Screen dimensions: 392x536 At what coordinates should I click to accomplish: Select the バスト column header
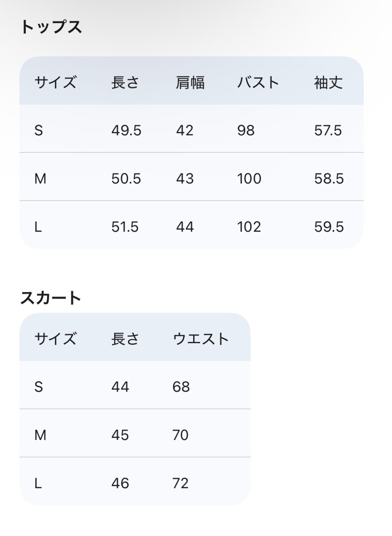click(x=258, y=83)
